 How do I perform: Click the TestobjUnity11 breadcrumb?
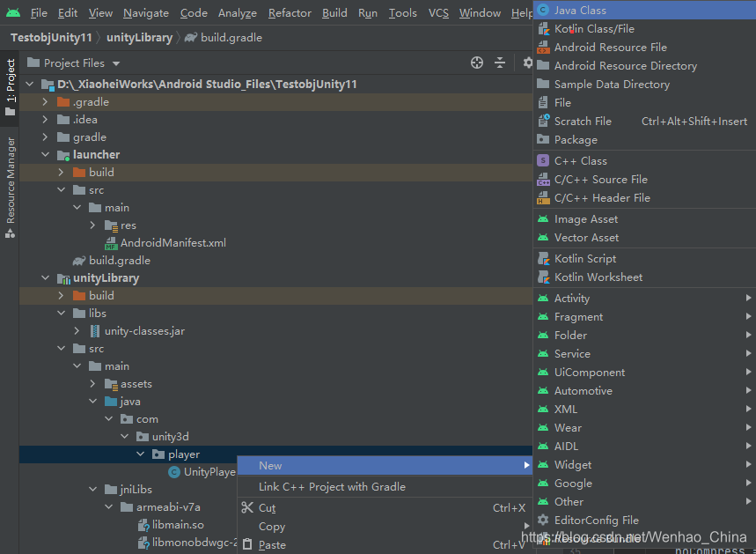(51, 38)
